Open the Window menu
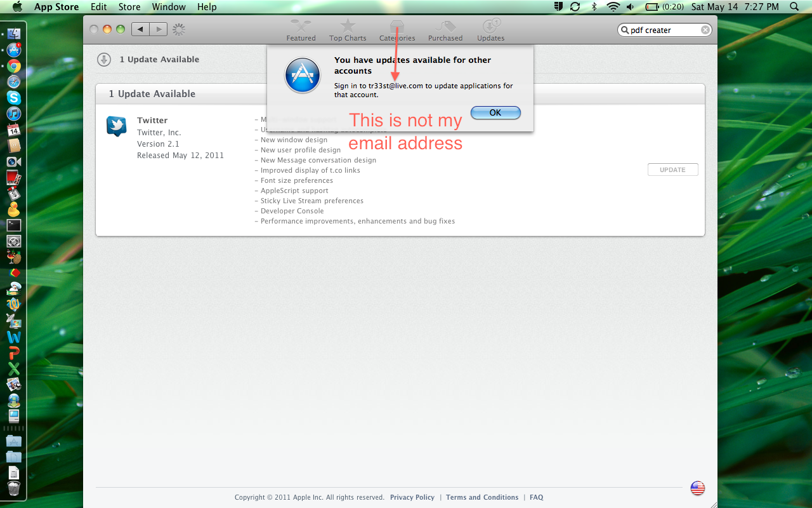Screen dimensions: 812x508 click(x=169, y=7)
